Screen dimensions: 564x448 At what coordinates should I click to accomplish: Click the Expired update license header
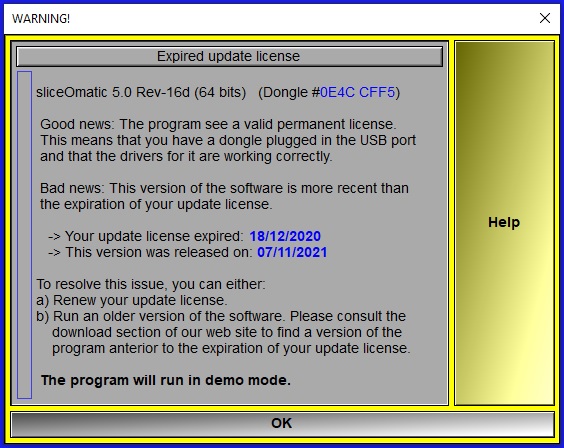coord(229,56)
